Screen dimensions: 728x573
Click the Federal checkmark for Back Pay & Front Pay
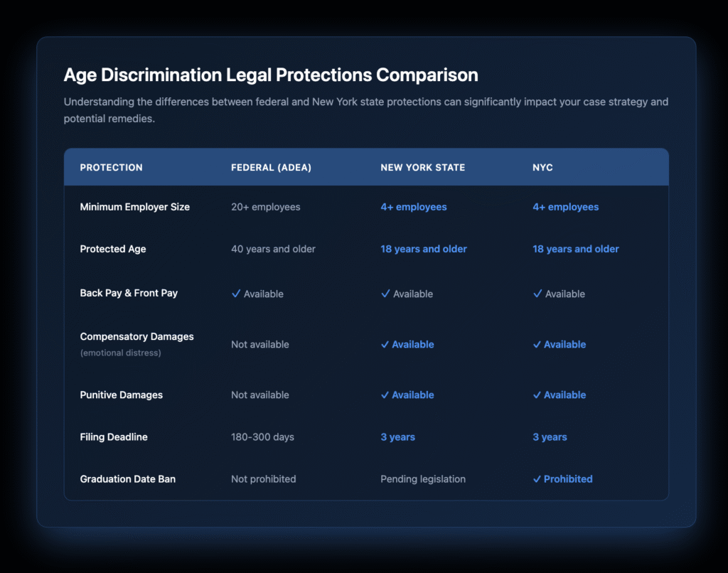coord(237,294)
